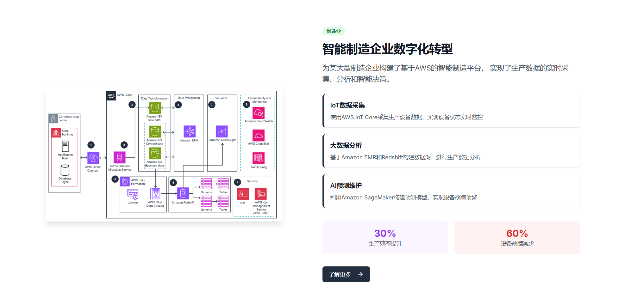Click the Corporate data center building icon
This screenshot has width=644, height=298.
point(53,119)
